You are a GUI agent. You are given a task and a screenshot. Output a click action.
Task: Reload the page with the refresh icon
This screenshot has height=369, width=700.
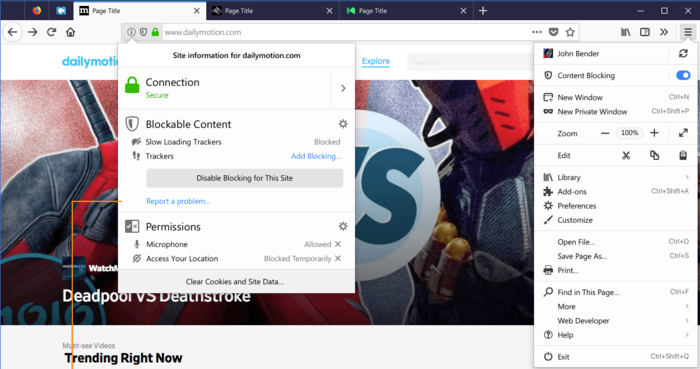tap(51, 32)
